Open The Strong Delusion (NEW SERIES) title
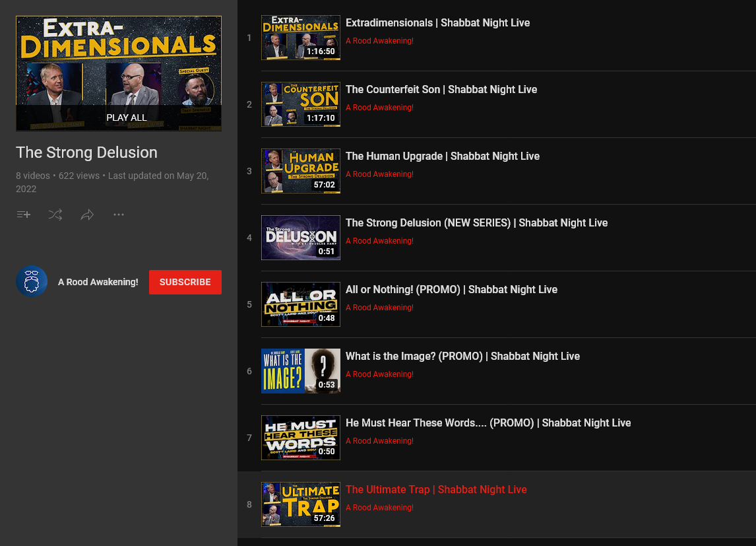The image size is (756, 546). point(477,223)
